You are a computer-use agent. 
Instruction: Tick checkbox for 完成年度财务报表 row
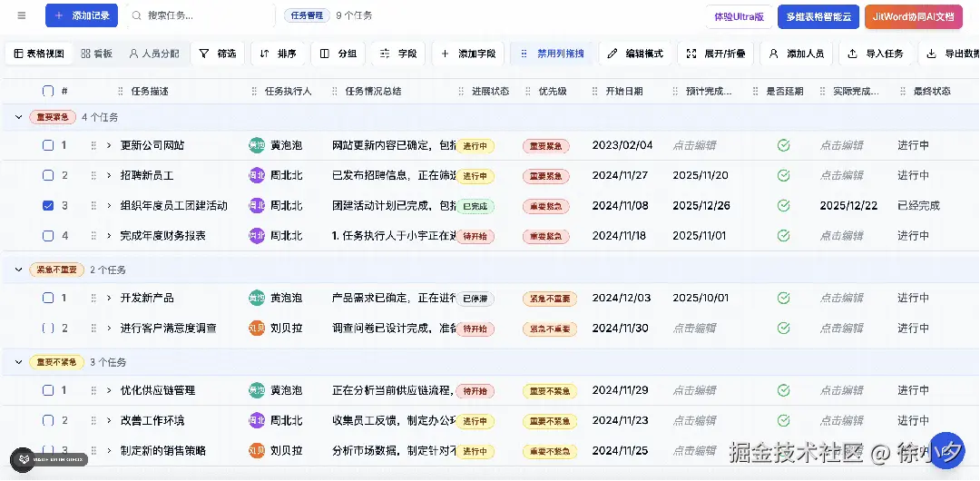[48, 236]
